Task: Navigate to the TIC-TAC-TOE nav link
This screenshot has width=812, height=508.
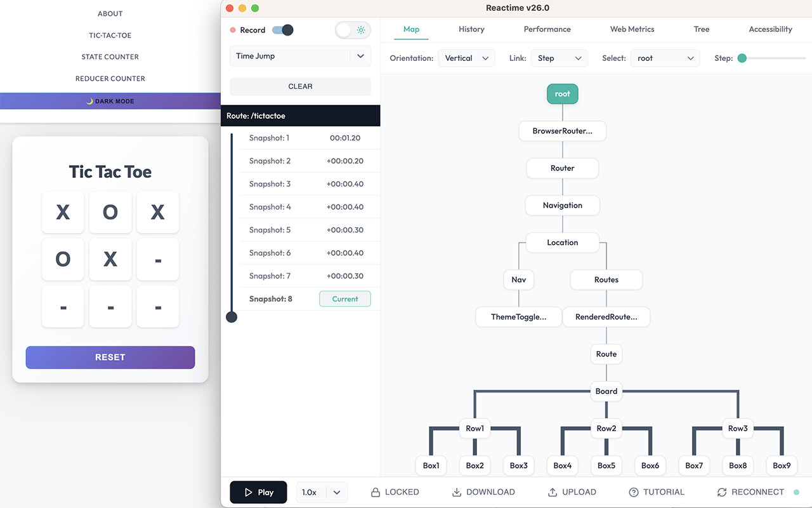Action: pyautogui.click(x=110, y=36)
